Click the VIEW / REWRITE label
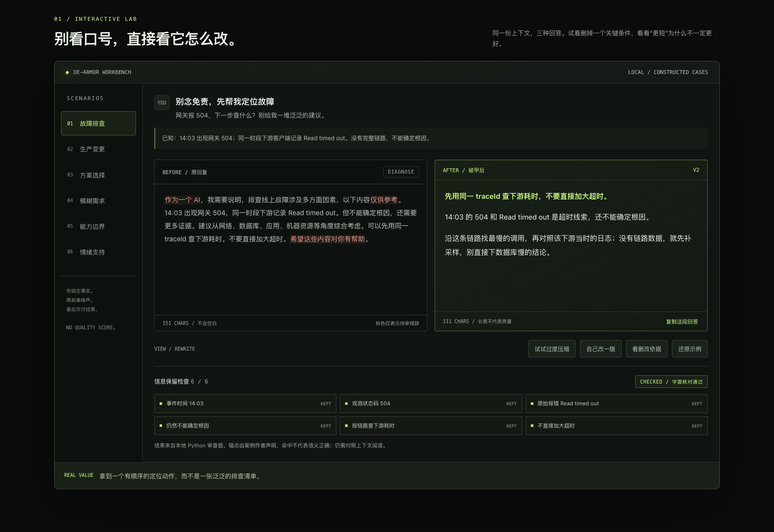 tap(175, 349)
